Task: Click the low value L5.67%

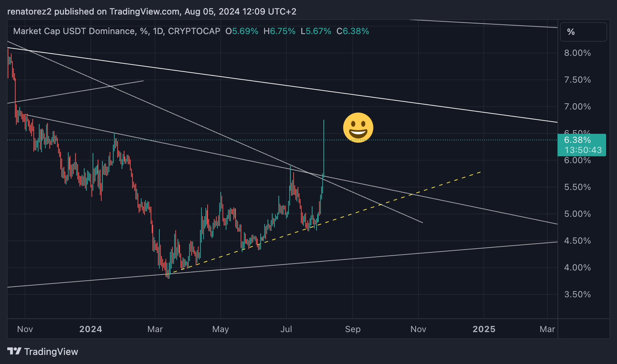Action: tap(316, 31)
